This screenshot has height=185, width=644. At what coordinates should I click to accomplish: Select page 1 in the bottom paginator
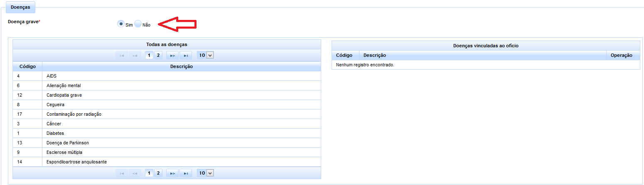click(x=149, y=173)
